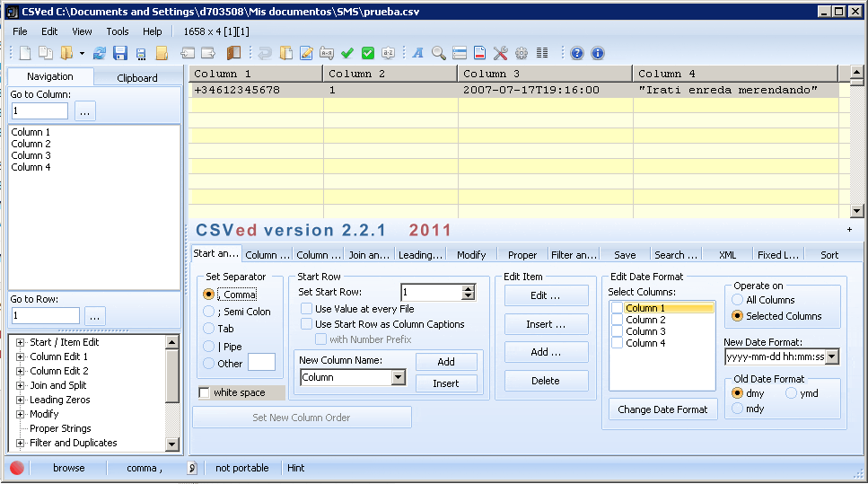Click the Change Date Format button
The width and height of the screenshot is (868, 484).
[x=662, y=409]
